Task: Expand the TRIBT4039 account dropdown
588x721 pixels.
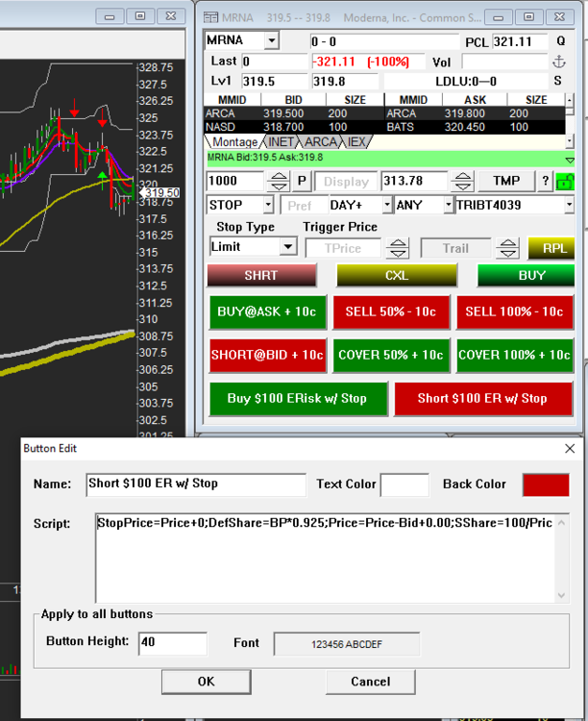Action: coord(568,205)
